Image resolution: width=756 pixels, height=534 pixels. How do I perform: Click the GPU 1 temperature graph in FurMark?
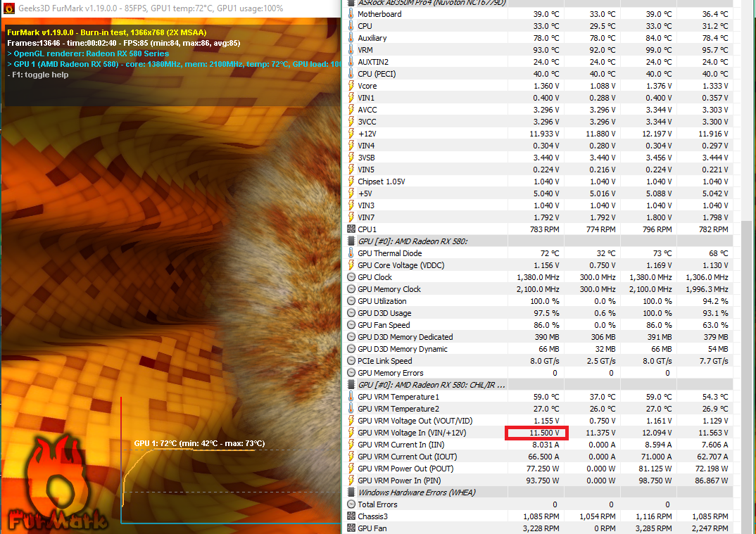230,460
